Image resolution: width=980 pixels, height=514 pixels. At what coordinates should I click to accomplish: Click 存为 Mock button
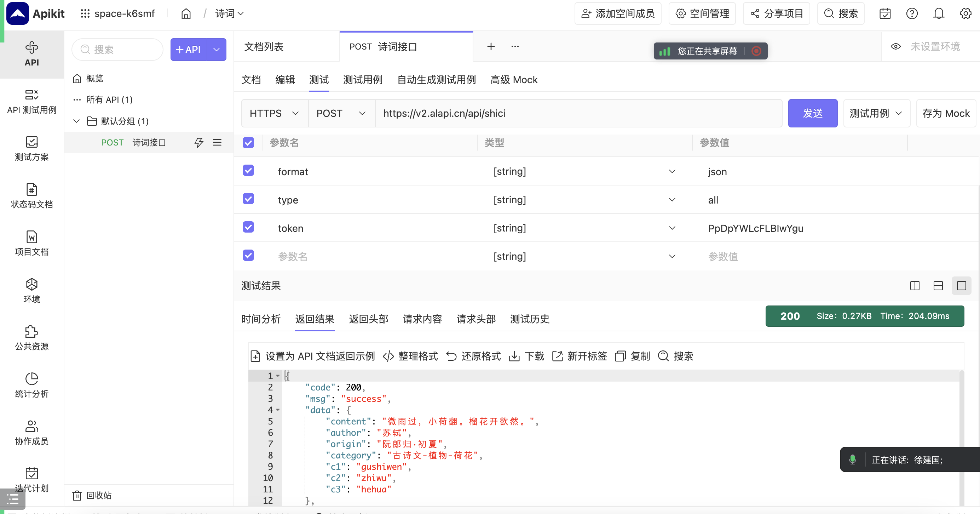(946, 114)
